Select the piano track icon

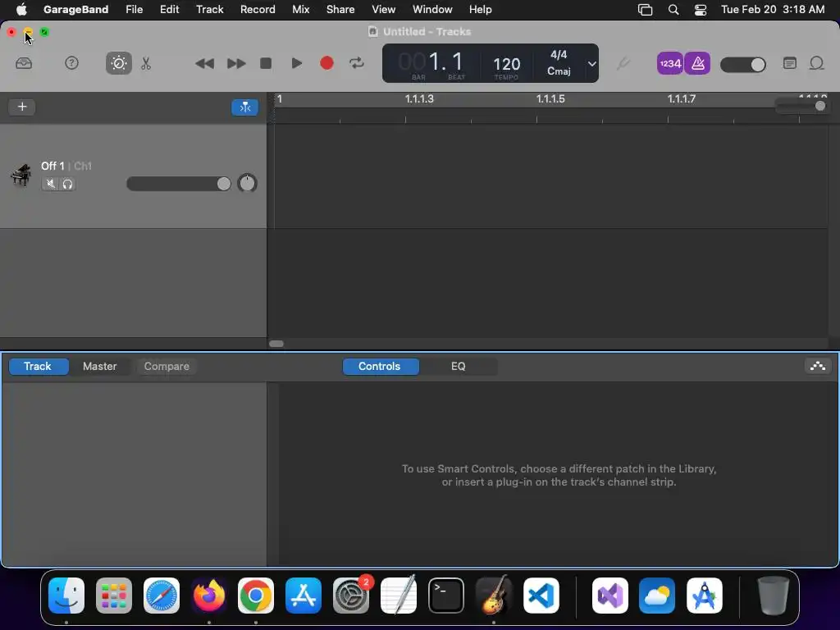(21, 176)
